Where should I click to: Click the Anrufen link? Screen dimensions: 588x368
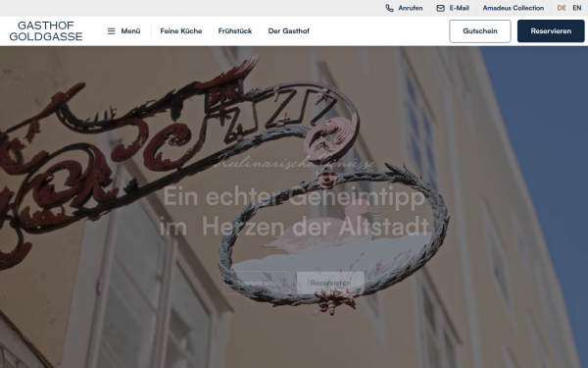411,8
